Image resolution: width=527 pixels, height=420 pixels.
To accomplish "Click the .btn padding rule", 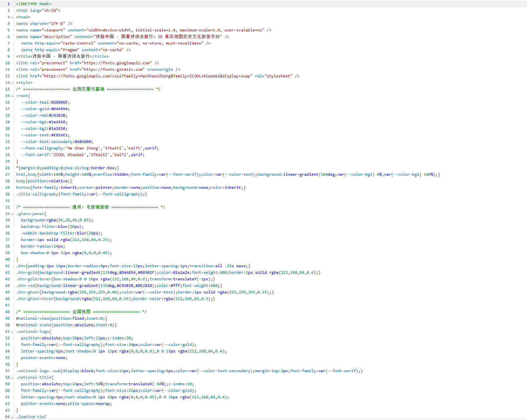I will point(133,266).
